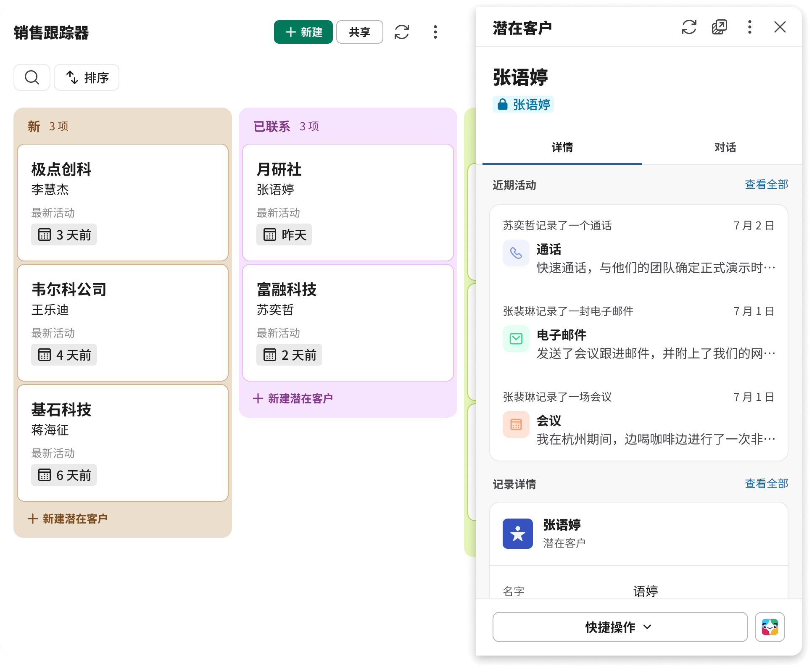Open the 排序 sort button
The height and width of the screenshot is (669, 812).
87,77
